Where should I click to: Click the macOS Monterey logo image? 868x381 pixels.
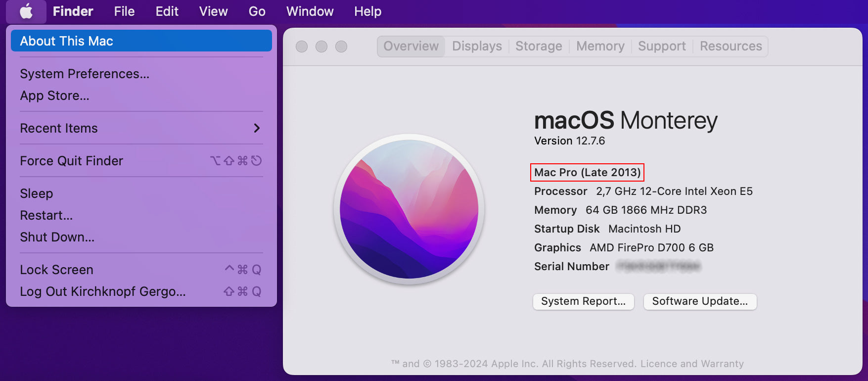pos(409,209)
